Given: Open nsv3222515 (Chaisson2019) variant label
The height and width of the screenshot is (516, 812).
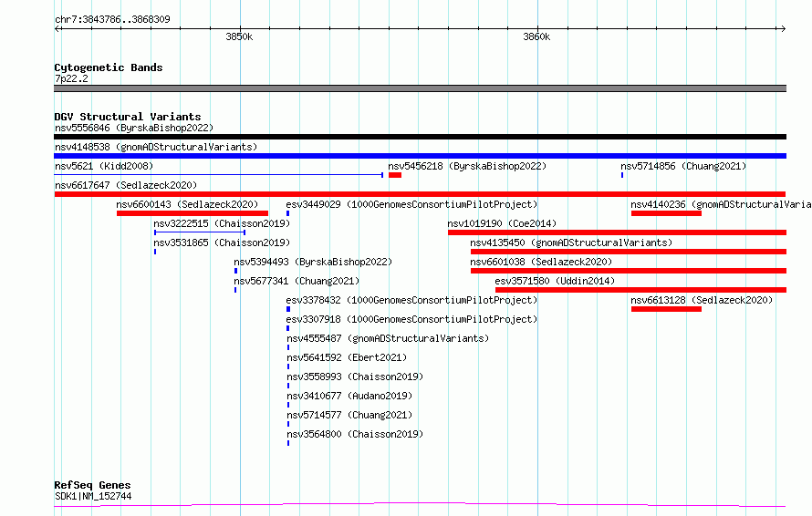Looking at the screenshot, I should (x=223, y=223).
